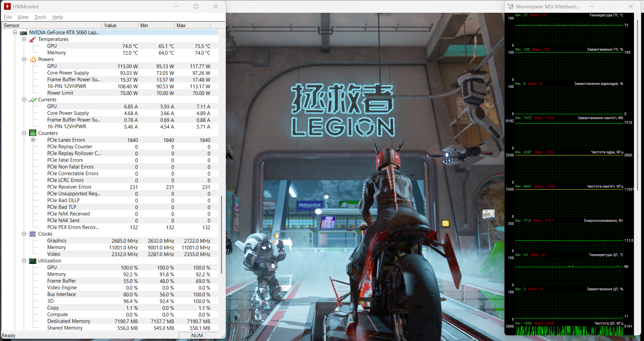Viewport: 644px width, 341px height.
Task: Click the MSI Afterburner window title icon
Action: pyautogui.click(x=511, y=6)
